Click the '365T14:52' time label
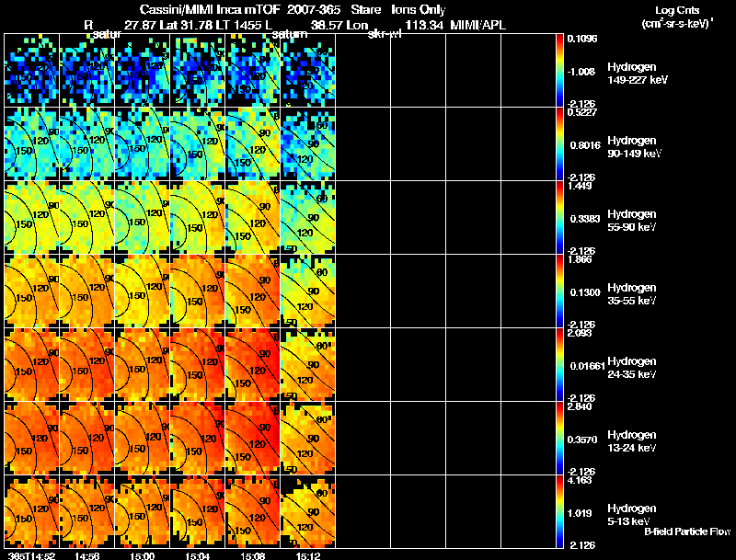The height and width of the screenshot is (560, 736). tap(32, 556)
